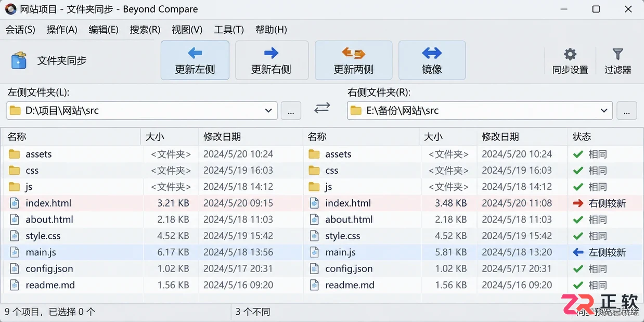Click the Beyond Compare app icon in title bar
Image resolution: width=644 pixels, height=322 pixels.
coord(10,9)
